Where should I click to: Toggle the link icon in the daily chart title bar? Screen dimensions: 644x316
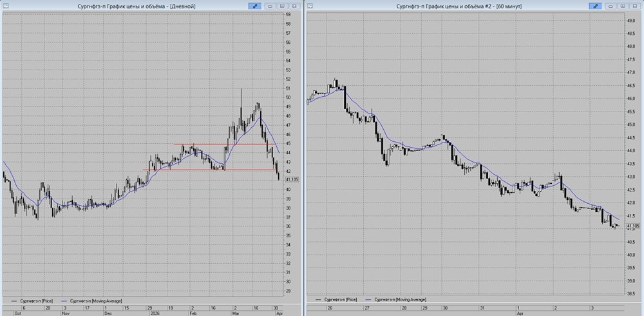tap(256, 6)
